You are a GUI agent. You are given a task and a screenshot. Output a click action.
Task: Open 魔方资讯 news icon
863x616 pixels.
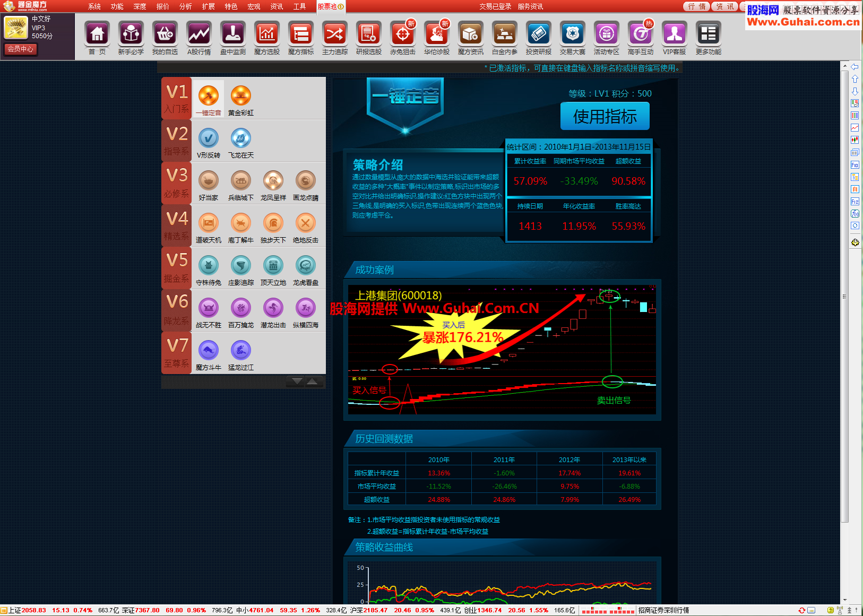(x=471, y=38)
